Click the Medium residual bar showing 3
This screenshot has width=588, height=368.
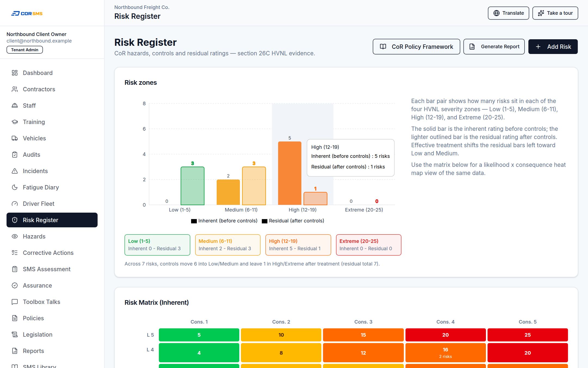click(x=254, y=186)
